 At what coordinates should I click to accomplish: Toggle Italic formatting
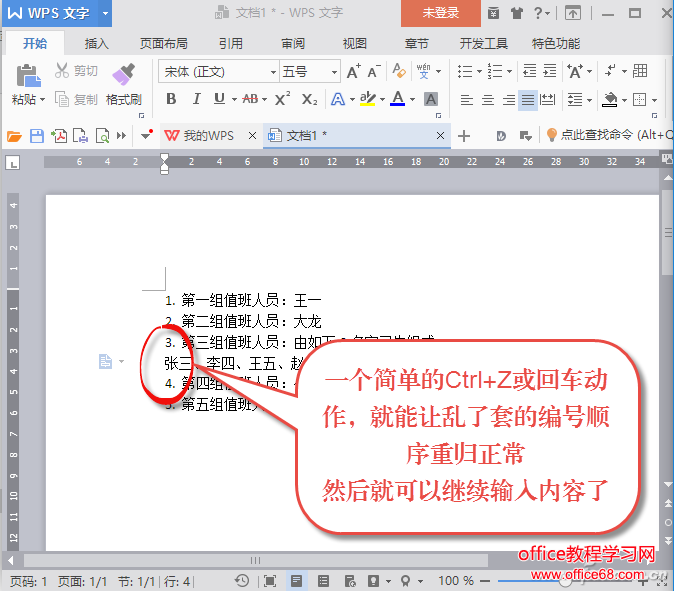(x=195, y=99)
